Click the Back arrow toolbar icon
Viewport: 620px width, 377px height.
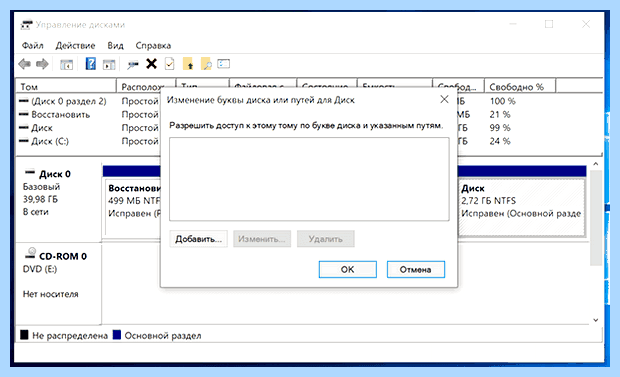click(x=25, y=64)
